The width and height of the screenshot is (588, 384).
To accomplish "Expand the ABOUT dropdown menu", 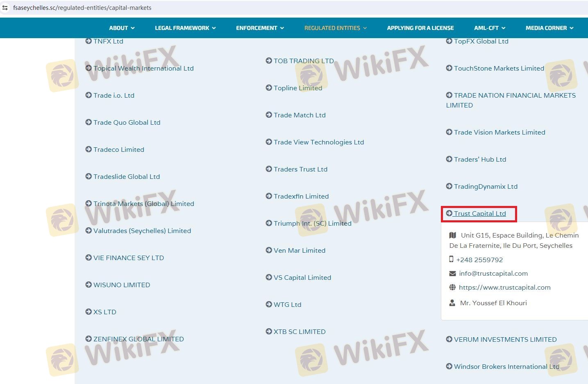I will pyautogui.click(x=122, y=28).
